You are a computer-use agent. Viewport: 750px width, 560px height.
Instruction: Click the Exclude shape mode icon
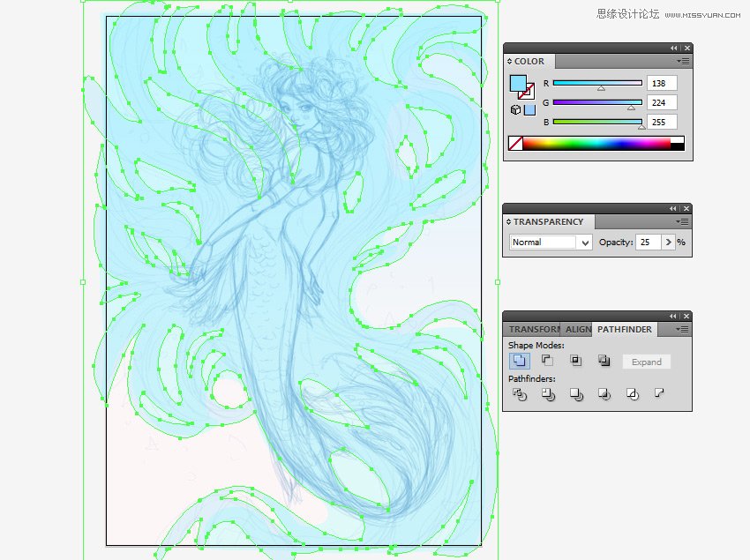pos(604,360)
